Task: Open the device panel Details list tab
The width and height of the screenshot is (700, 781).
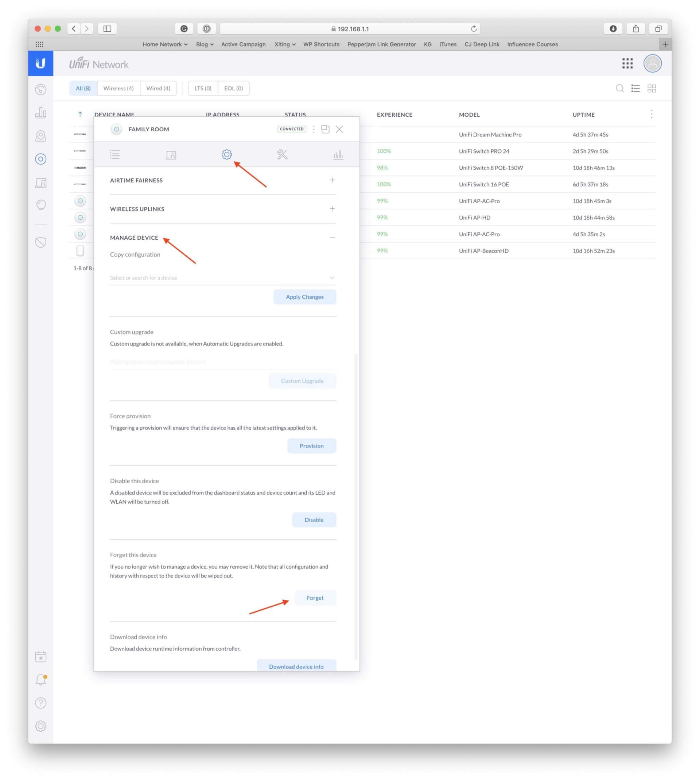Action: point(115,155)
